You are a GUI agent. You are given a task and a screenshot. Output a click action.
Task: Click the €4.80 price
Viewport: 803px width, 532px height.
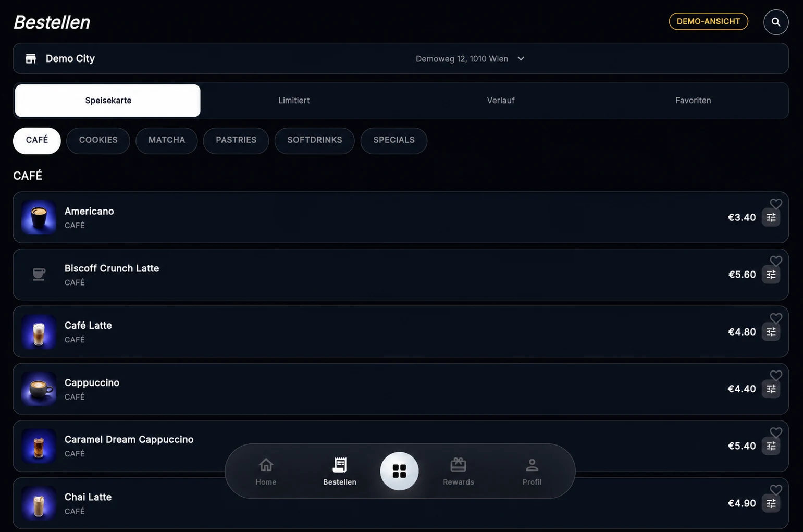pos(742,332)
